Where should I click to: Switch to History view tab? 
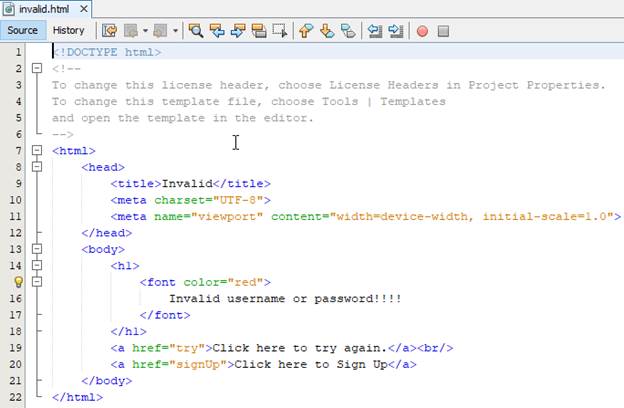point(68,31)
